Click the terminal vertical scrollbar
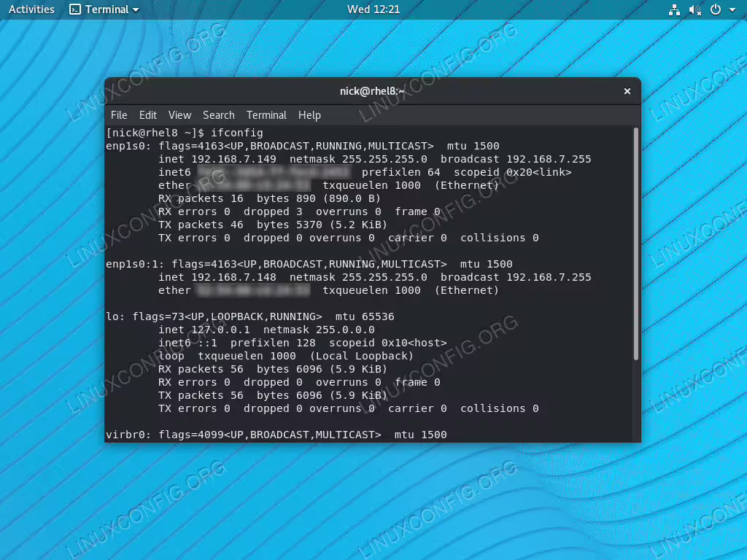 [635, 244]
